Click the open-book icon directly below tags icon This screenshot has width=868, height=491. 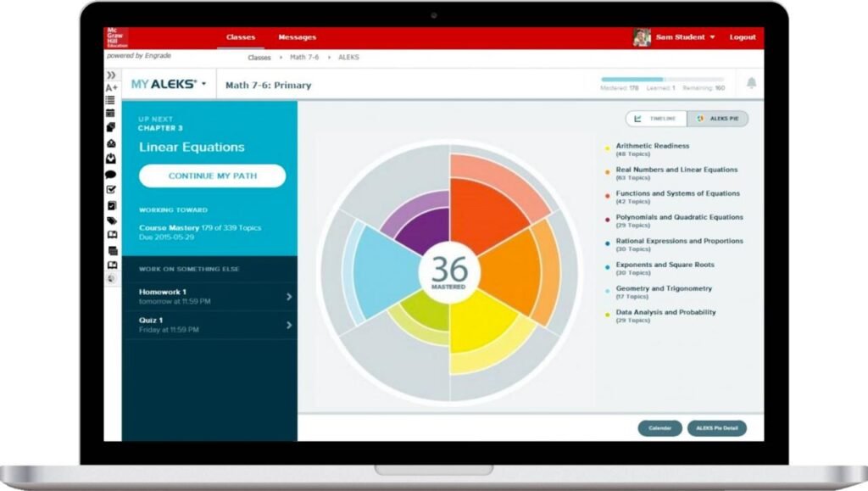point(112,235)
